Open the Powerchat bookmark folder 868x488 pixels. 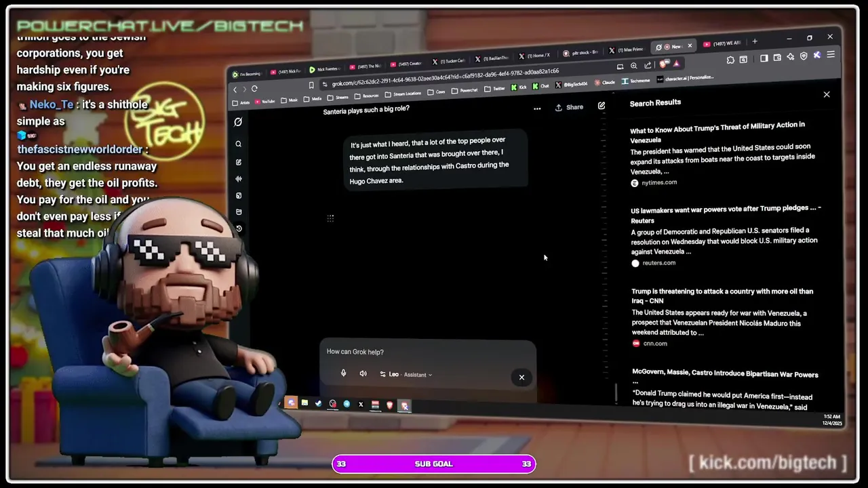coord(465,91)
